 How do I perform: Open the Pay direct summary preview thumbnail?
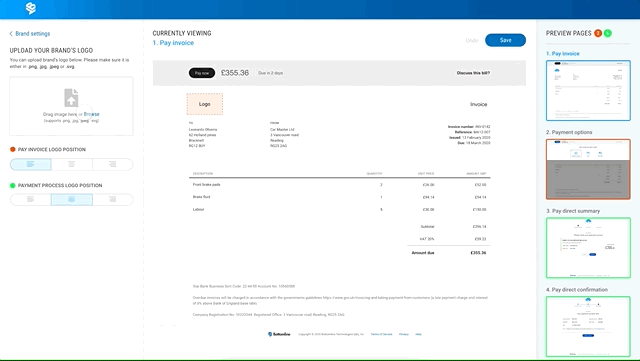point(588,248)
